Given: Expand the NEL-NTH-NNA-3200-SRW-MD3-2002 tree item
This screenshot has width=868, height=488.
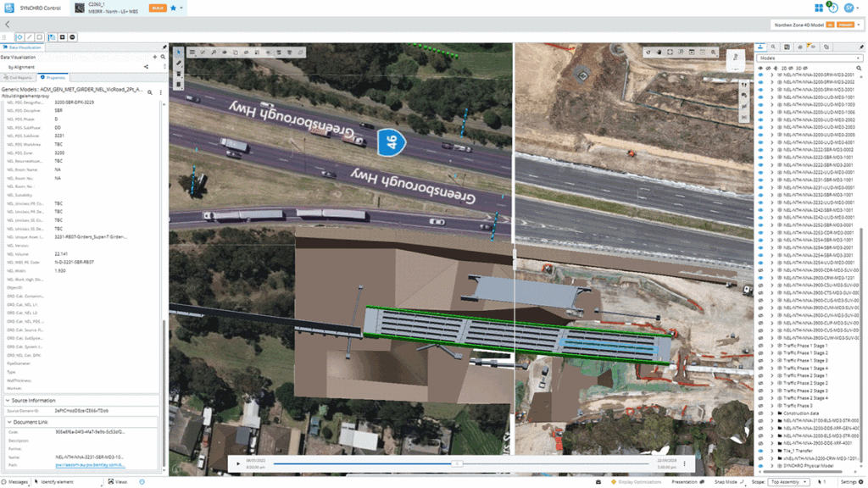Looking at the screenshot, I should 772,82.
